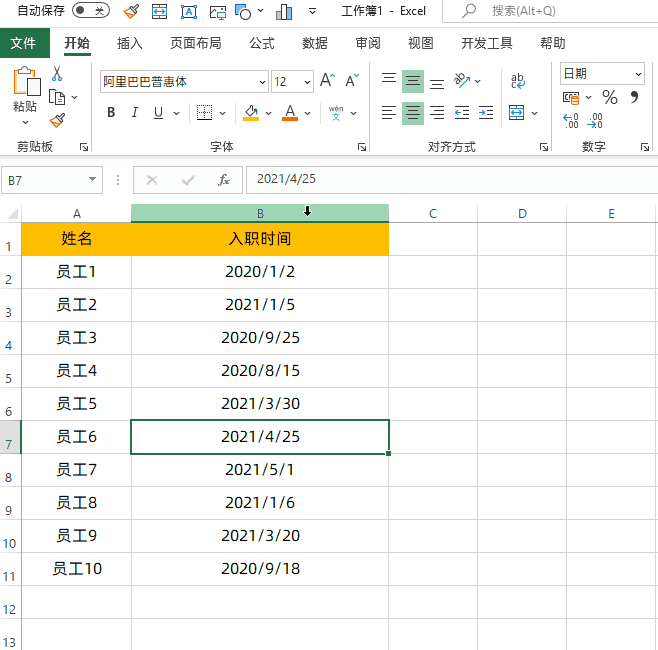Apply the red font color
The image size is (658, 650).
click(290, 112)
